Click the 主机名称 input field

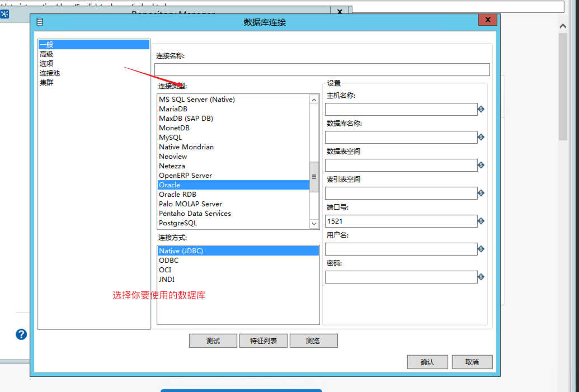pyautogui.click(x=401, y=109)
